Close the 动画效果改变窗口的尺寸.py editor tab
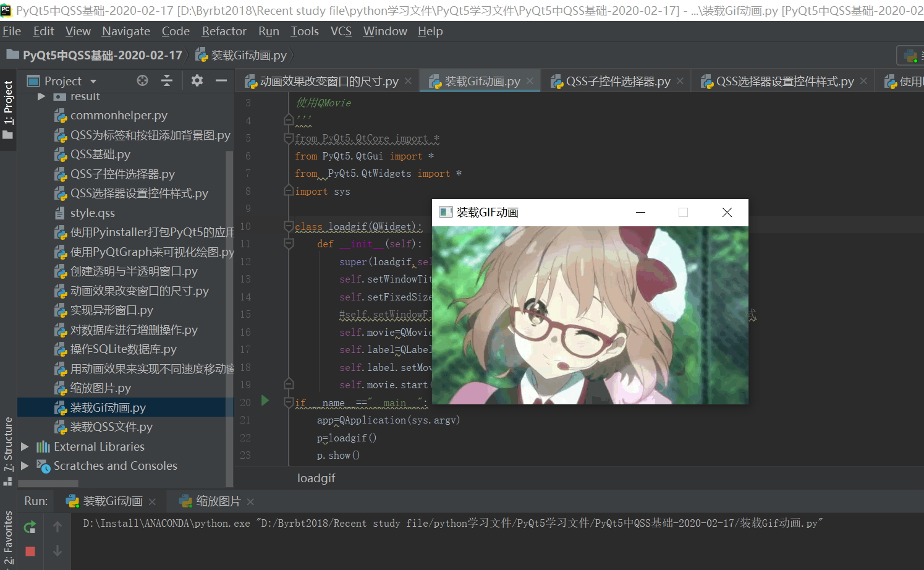This screenshot has width=924, height=570. [x=408, y=81]
